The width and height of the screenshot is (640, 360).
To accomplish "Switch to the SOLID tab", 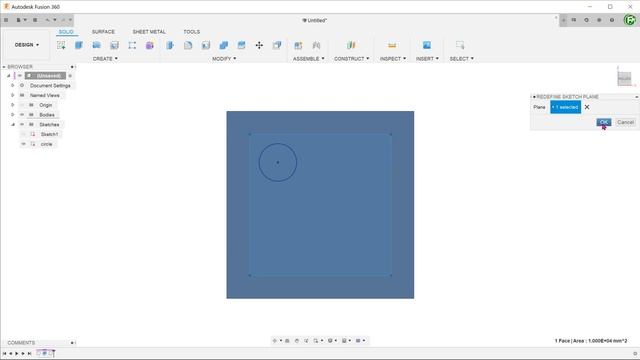I will pyautogui.click(x=66, y=32).
